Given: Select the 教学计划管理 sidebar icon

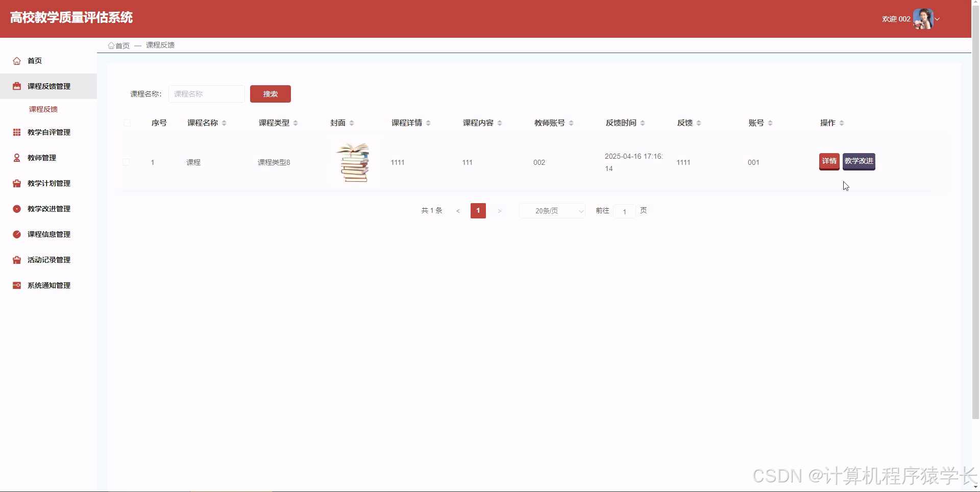Looking at the screenshot, I should pos(16,183).
